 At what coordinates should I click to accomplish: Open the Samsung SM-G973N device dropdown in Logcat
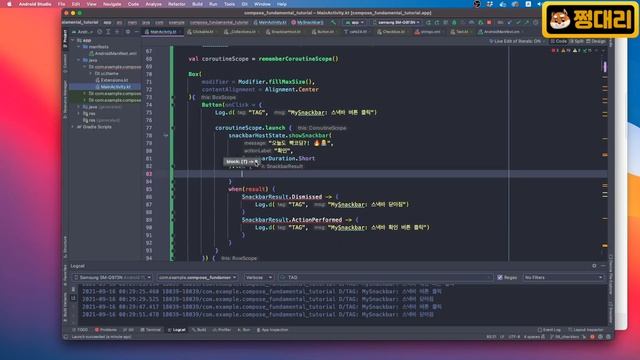click(112, 277)
